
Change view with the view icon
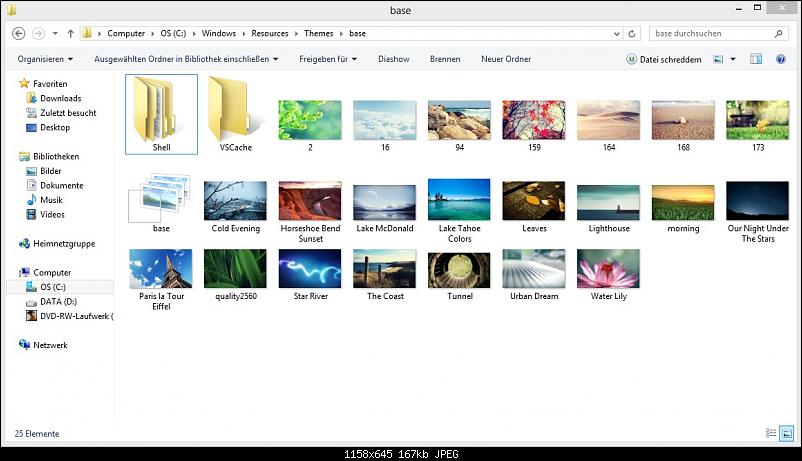pyautogui.click(x=718, y=59)
